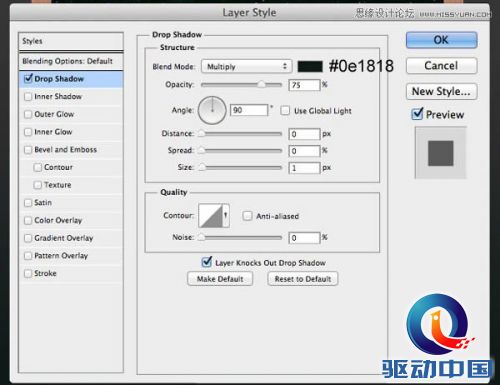Click the Spread value field
Viewport: 500px width, 385px height.
(304, 151)
